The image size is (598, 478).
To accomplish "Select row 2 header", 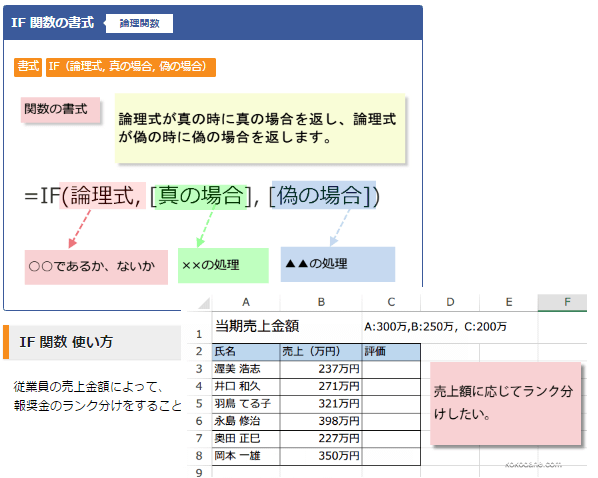I will coord(199,352).
